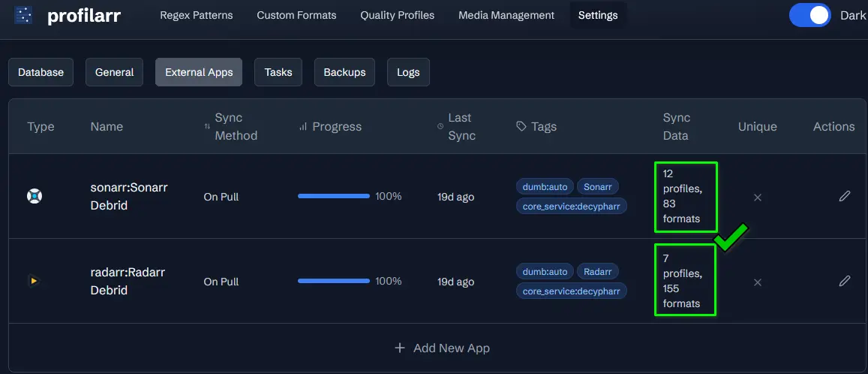Click '7 profiles, 155 formats' sync data
This screenshot has height=374, width=868.
tap(683, 281)
